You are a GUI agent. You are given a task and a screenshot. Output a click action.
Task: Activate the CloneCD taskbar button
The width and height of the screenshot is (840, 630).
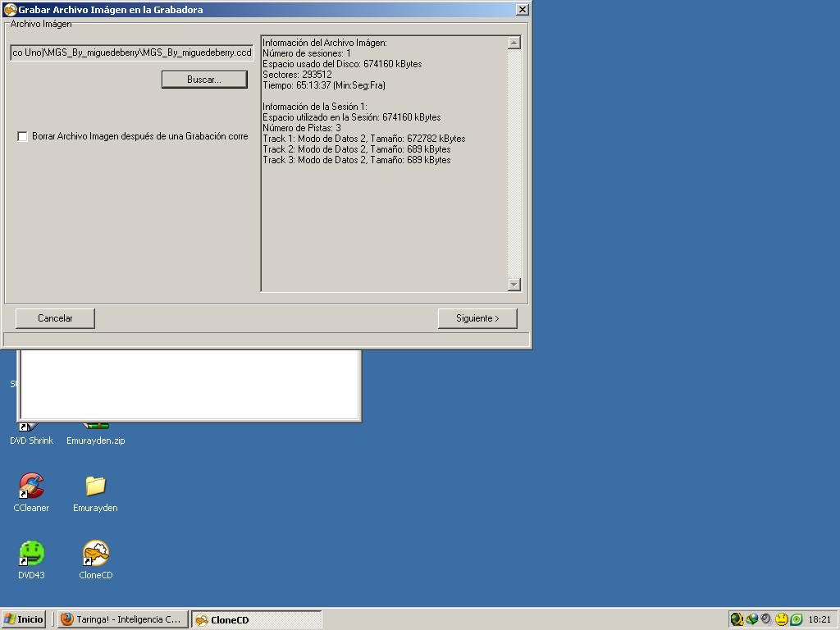click(x=257, y=620)
